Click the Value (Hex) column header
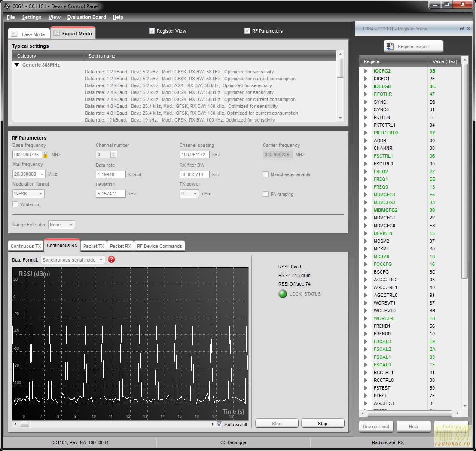The height and width of the screenshot is (451, 476). pos(445,61)
